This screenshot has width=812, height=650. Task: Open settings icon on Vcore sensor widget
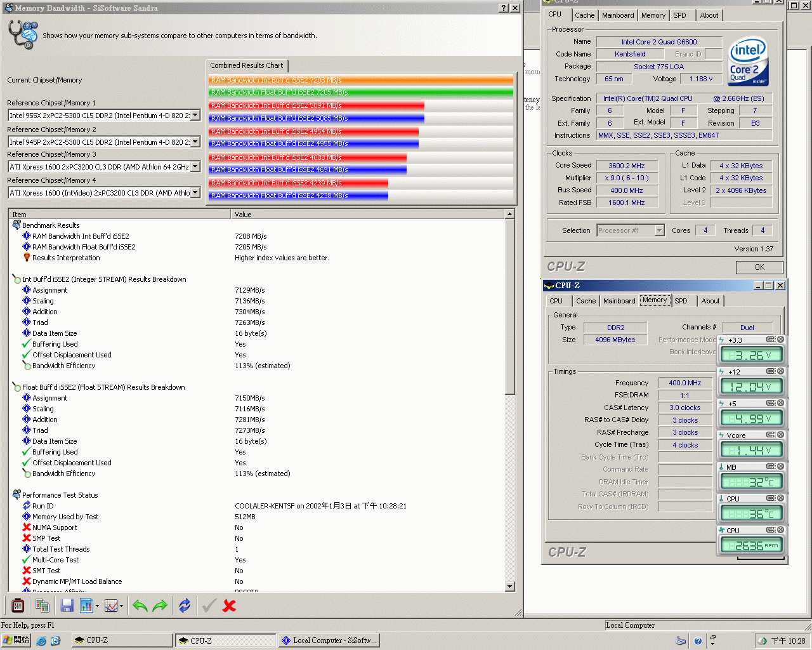tap(771, 435)
